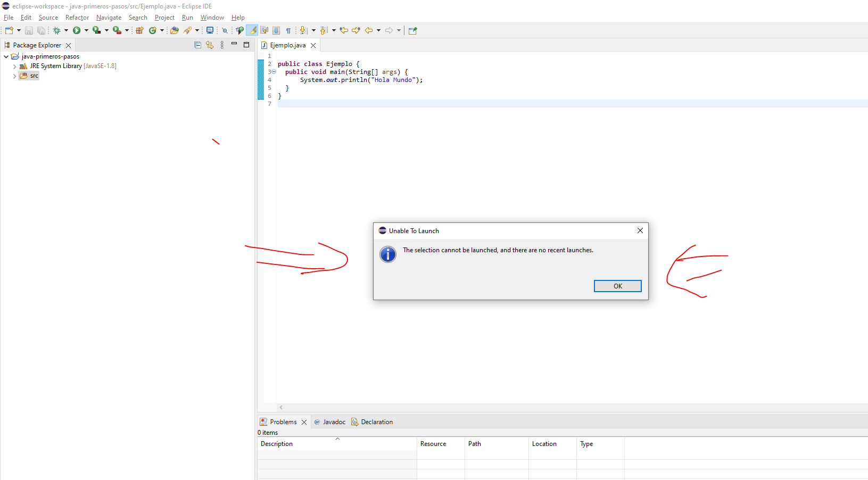
Task: Go to Last Edit Location icon
Action: point(344,30)
